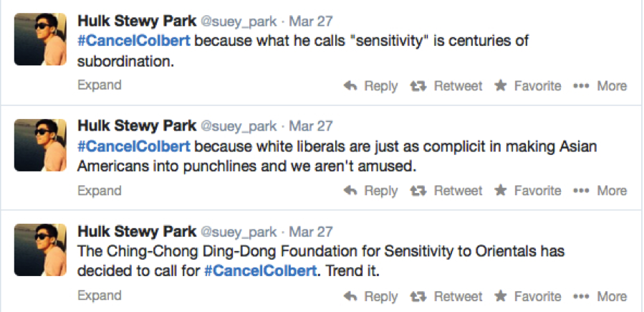644x312 pixels.
Task: Expand the 'Trend it' tweet
Action: pyautogui.click(x=100, y=296)
